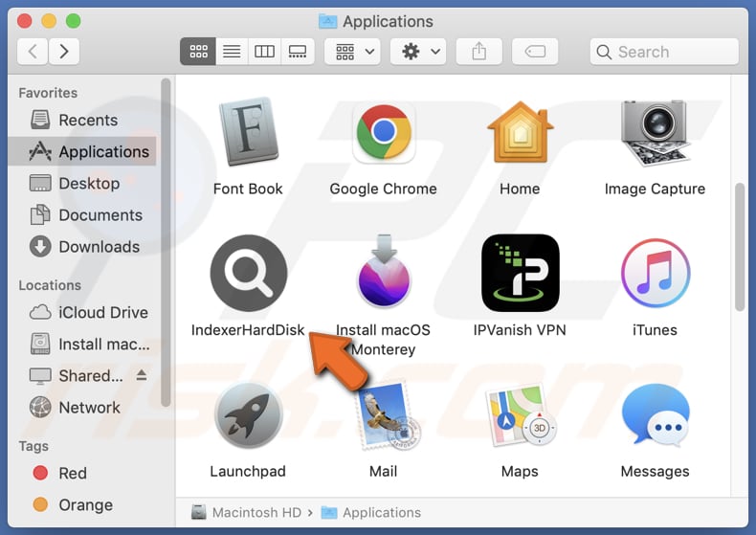Open Install mac... volume in sidebar
756x535 pixels.
(82, 345)
